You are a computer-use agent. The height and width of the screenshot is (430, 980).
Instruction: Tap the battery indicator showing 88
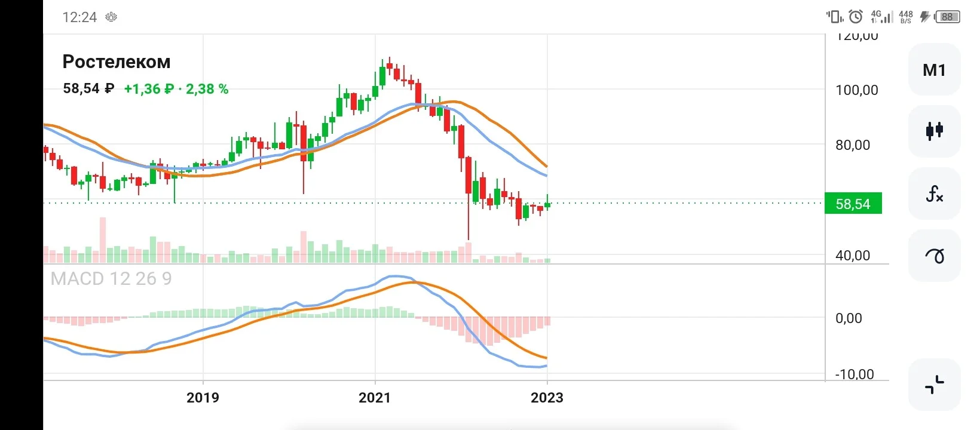click(x=947, y=17)
